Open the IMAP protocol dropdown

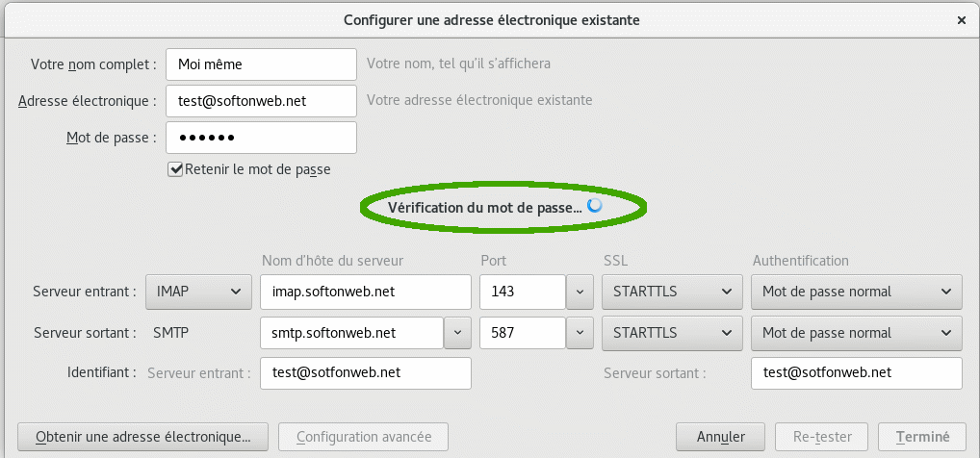click(x=197, y=292)
